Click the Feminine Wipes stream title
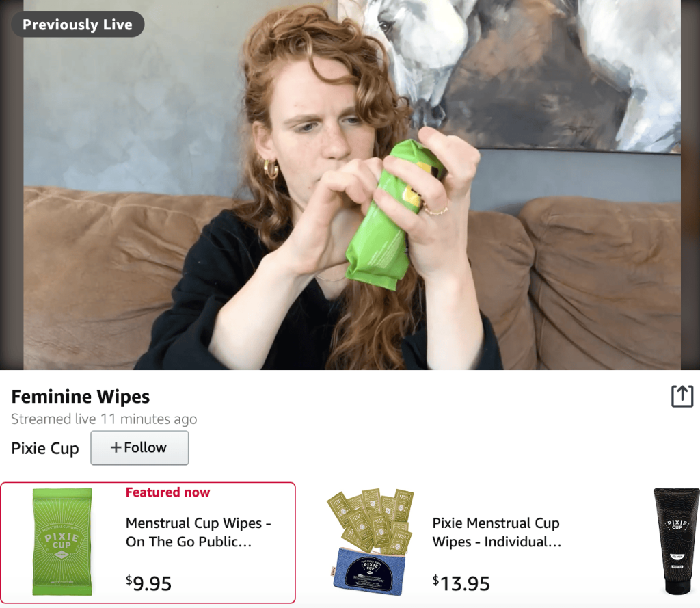 click(81, 396)
